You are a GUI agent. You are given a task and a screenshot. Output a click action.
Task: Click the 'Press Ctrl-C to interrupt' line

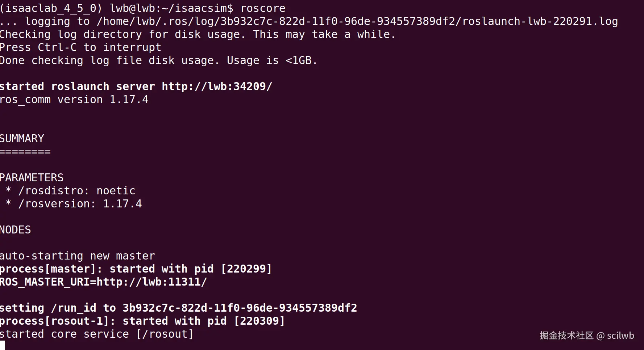(x=80, y=47)
